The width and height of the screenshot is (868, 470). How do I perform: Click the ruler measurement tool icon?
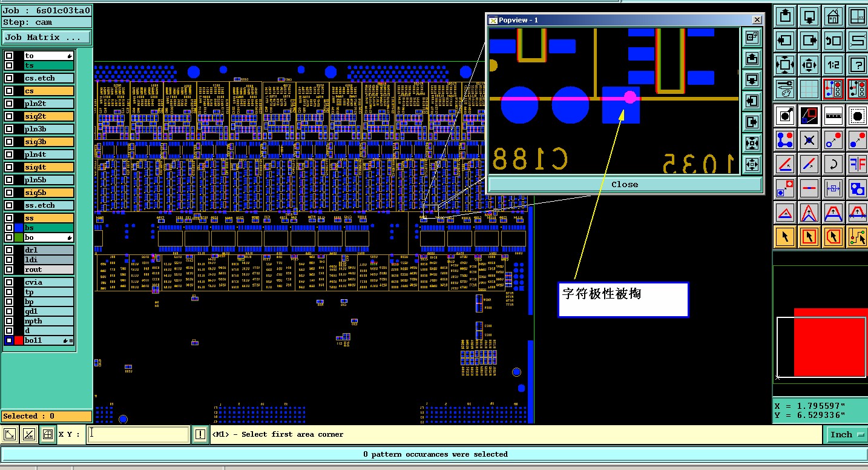tap(833, 116)
